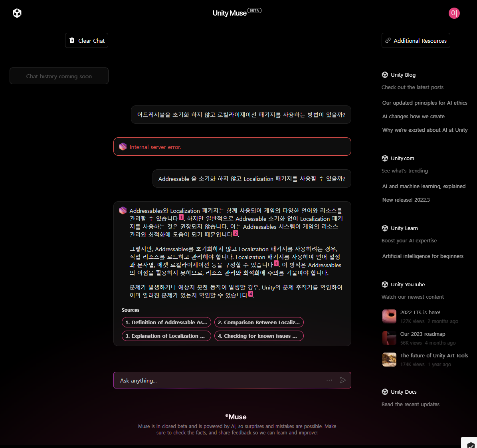Click the Unity Learn heading
The height and width of the screenshot is (448, 477).
(404, 228)
